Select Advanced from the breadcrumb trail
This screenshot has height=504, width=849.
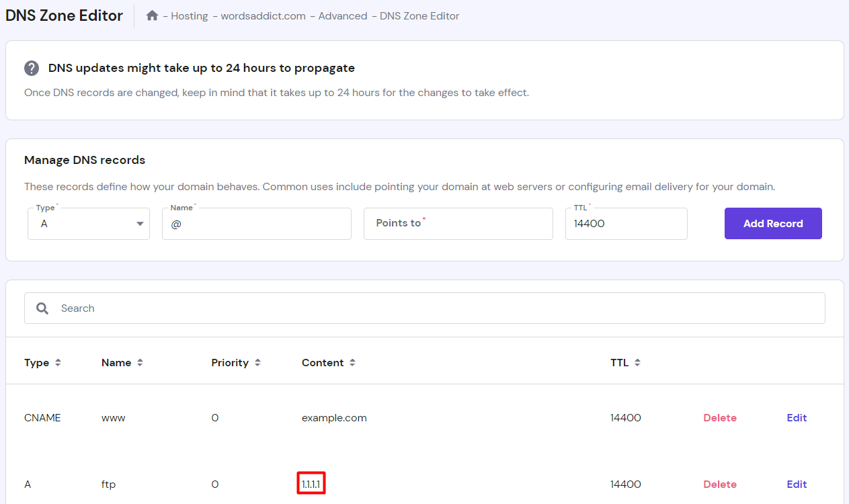(343, 15)
